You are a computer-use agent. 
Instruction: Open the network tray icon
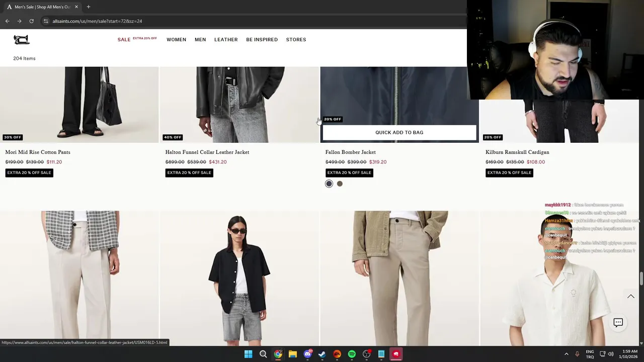pyautogui.click(x=603, y=354)
